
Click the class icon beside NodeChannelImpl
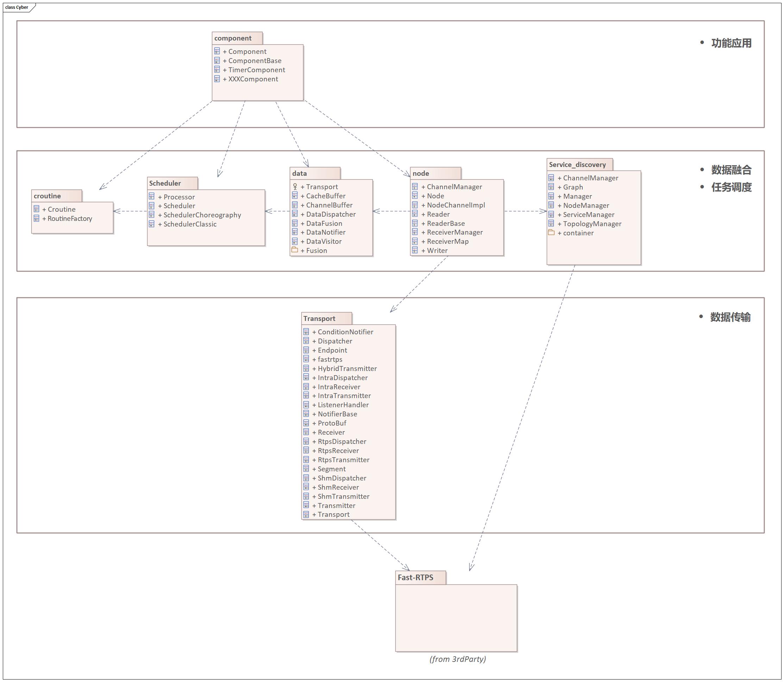[x=415, y=205]
